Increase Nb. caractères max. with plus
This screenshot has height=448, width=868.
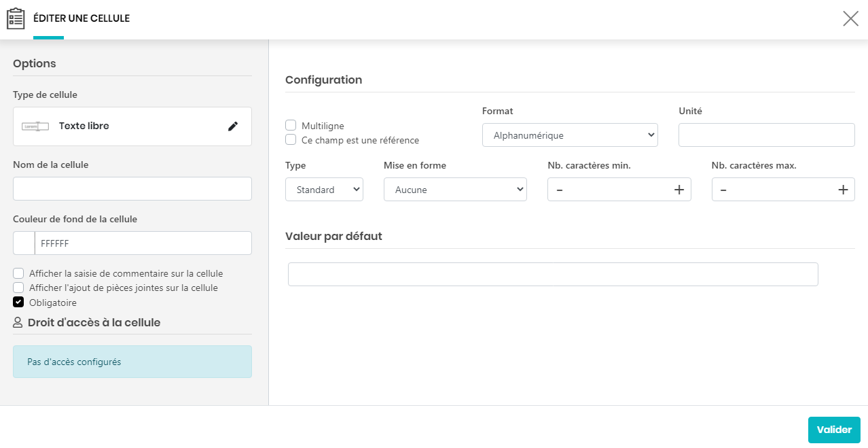(842, 190)
